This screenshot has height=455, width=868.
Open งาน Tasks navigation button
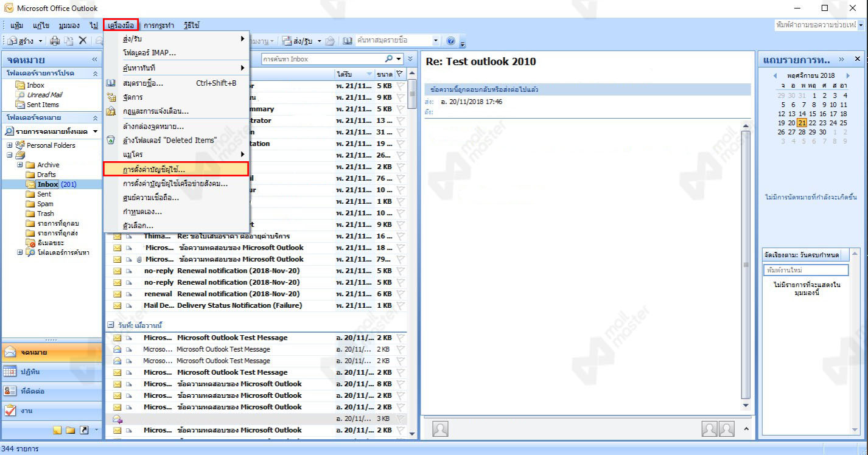pos(52,411)
